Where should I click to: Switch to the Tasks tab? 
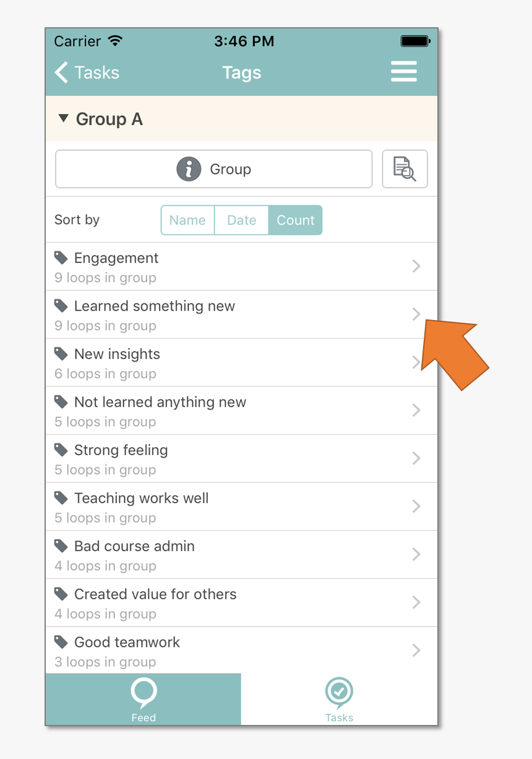pos(339,700)
